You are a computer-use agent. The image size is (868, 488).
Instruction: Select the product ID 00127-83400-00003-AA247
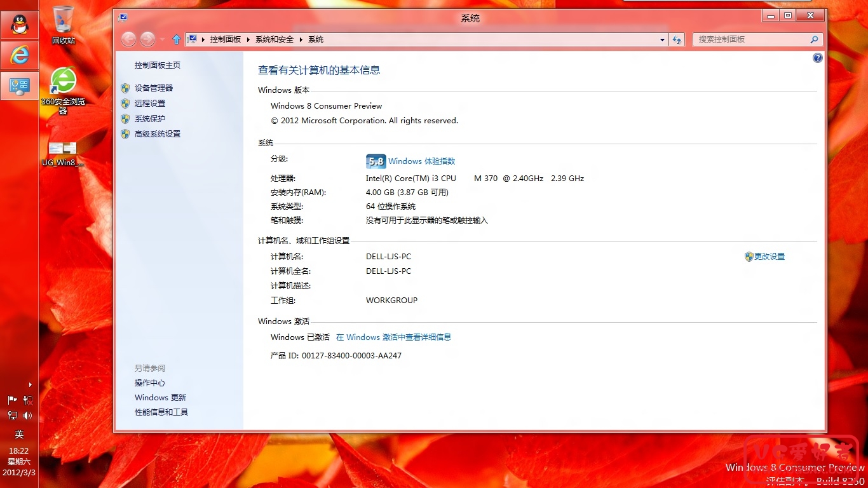point(351,356)
